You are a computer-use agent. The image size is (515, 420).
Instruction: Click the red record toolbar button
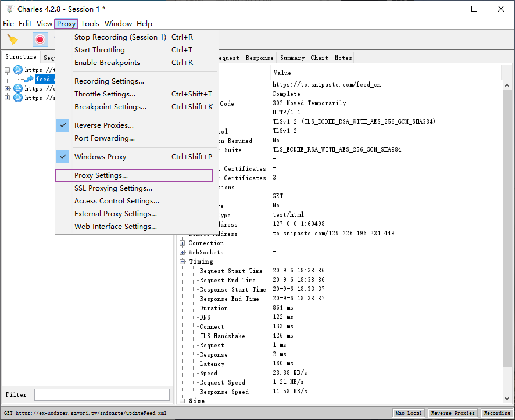(x=40, y=40)
